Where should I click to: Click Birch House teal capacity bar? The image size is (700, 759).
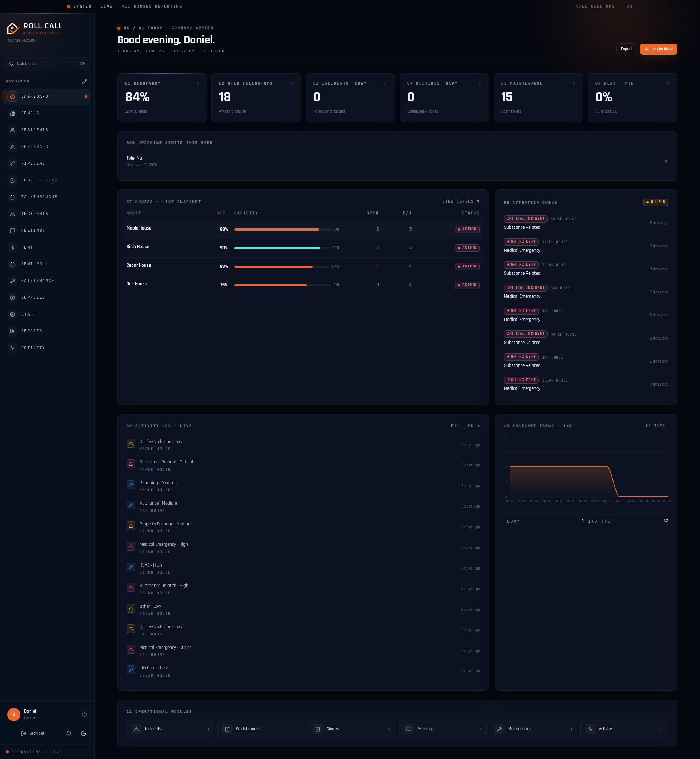tap(282, 248)
